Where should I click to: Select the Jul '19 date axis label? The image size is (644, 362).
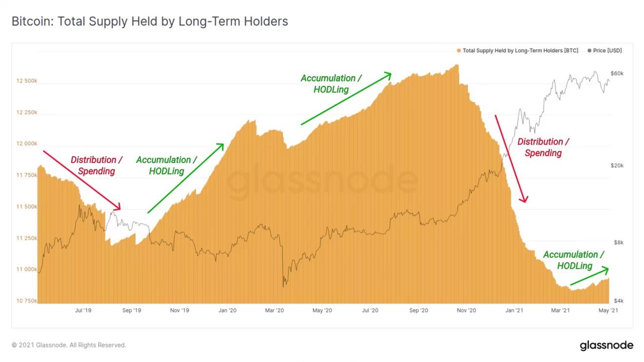point(83,310)
